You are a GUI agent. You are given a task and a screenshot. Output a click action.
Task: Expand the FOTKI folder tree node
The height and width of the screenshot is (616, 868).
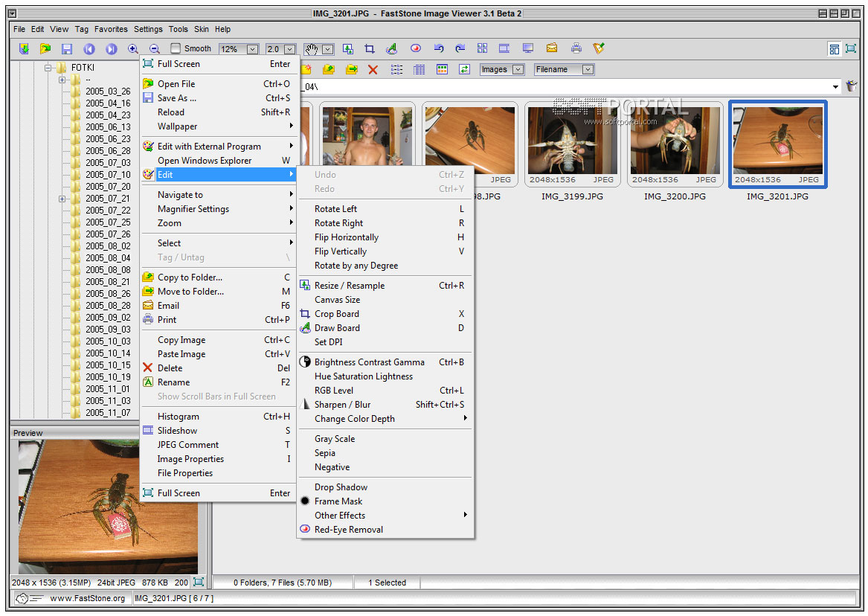click(x=47, y=67)
